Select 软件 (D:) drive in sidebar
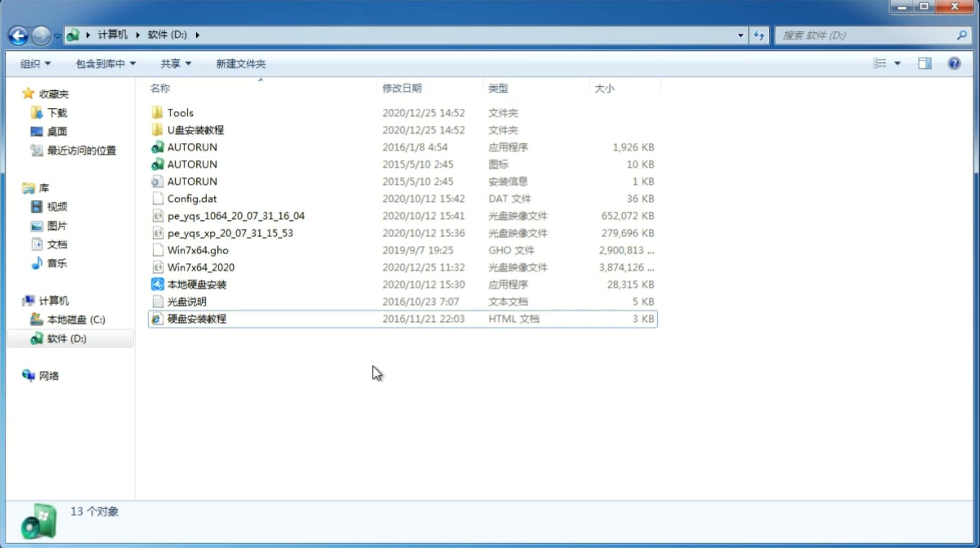The width and height of the screenshot is (980, 548). [66, 338]
